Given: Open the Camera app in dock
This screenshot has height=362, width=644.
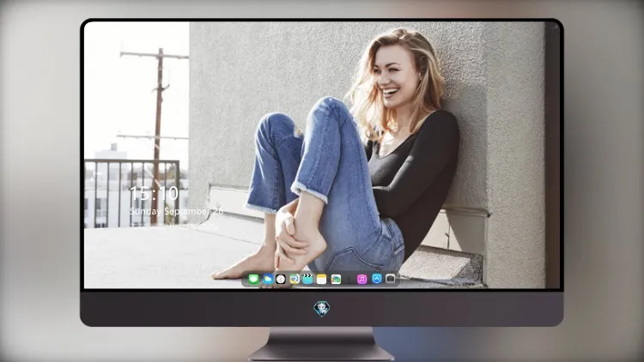Looking at the screenshot, I should click(391, 279).
